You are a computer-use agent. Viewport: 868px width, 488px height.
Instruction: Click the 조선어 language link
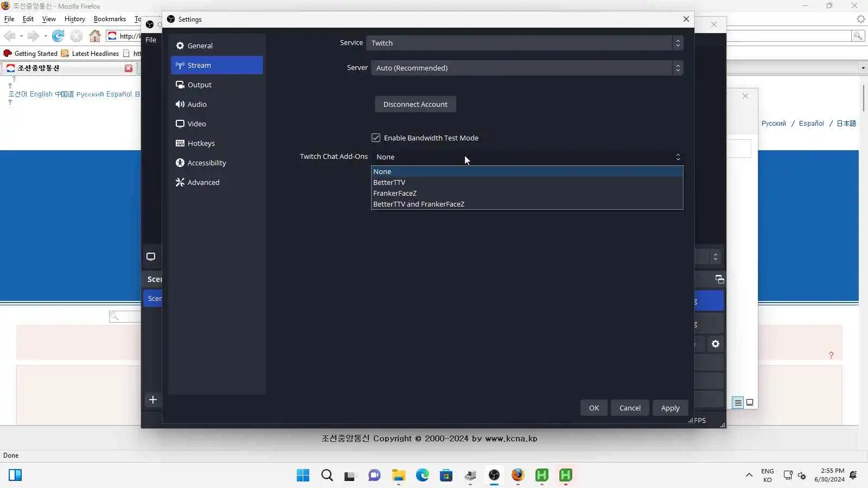pos(17,94)
